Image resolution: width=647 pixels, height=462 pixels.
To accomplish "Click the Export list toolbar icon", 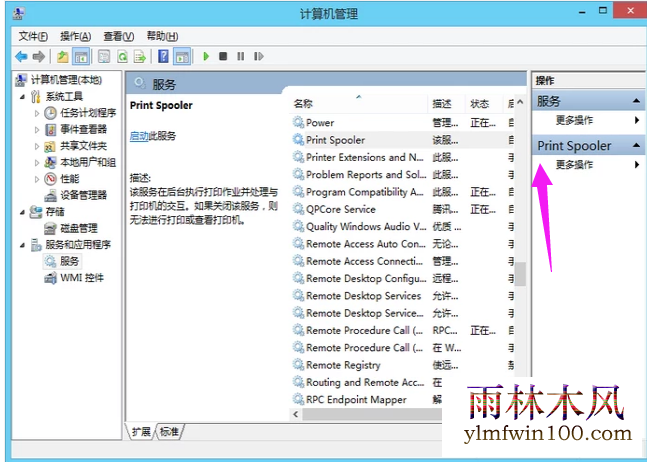I will coord(140,57).
